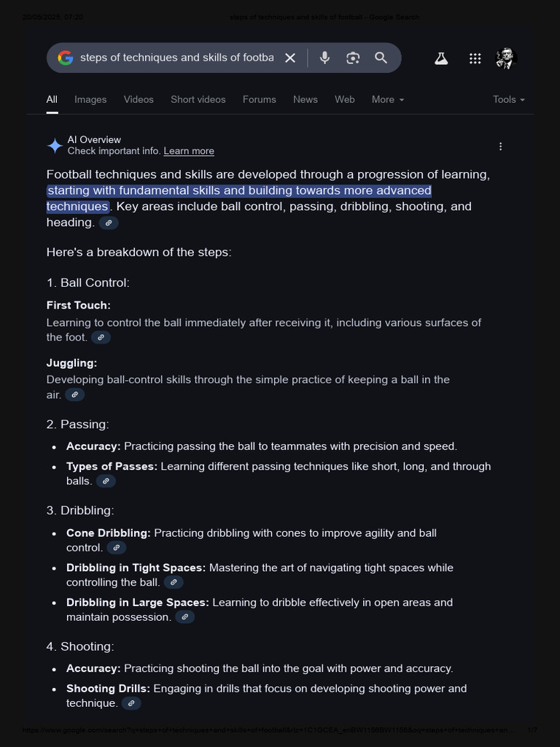Click the magnifying glass search icon
560x747 pixels.
click(381, 58)
